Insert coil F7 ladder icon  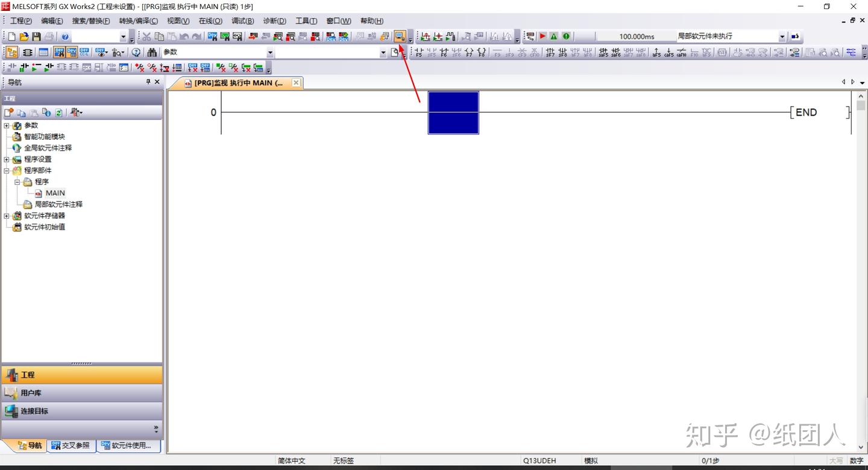(469, 52)
